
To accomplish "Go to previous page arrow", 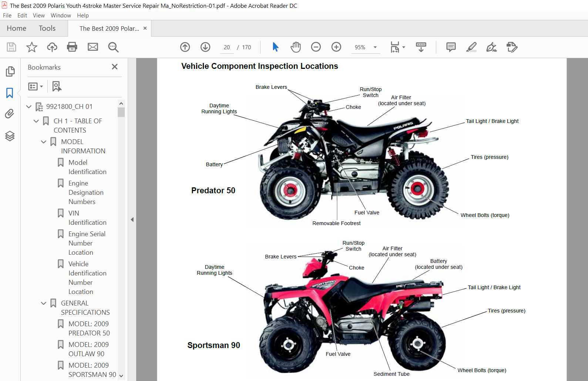I will coord(185,47).
